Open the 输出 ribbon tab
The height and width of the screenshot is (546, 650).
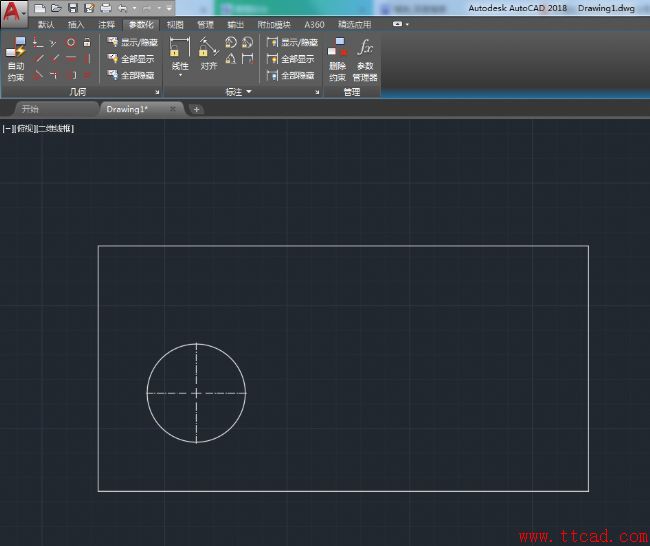(x=235, y=24)
